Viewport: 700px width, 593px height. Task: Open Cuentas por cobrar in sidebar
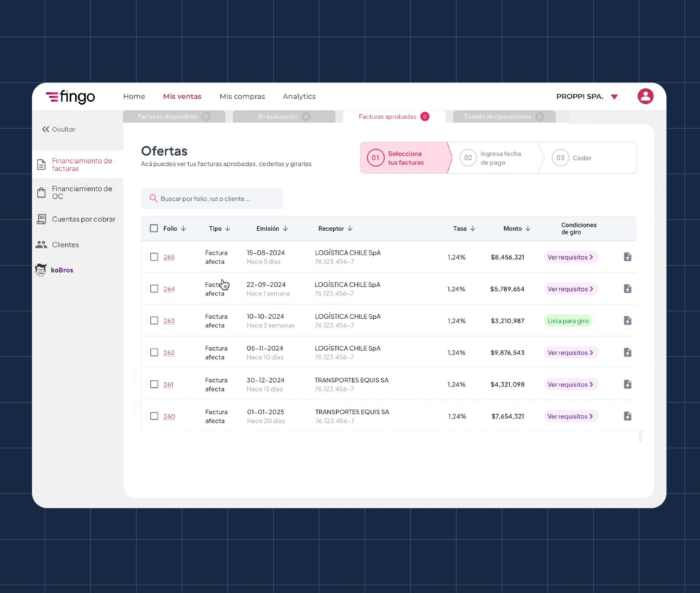point(83,219)
